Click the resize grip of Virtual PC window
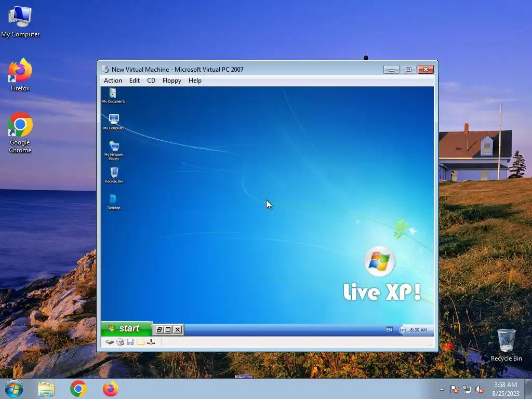The height and width of the screenshot is (399, 532). tap(431, 344)
